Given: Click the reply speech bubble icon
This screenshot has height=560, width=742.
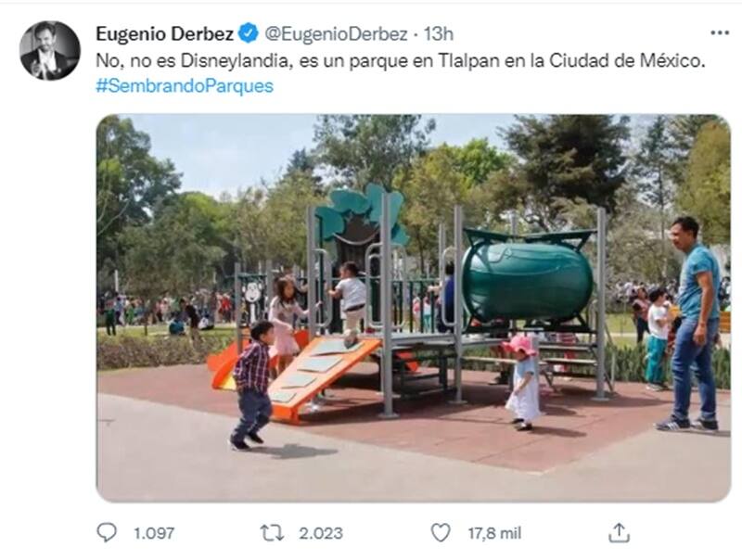Looking at the screenshot, I should [107, 532].
